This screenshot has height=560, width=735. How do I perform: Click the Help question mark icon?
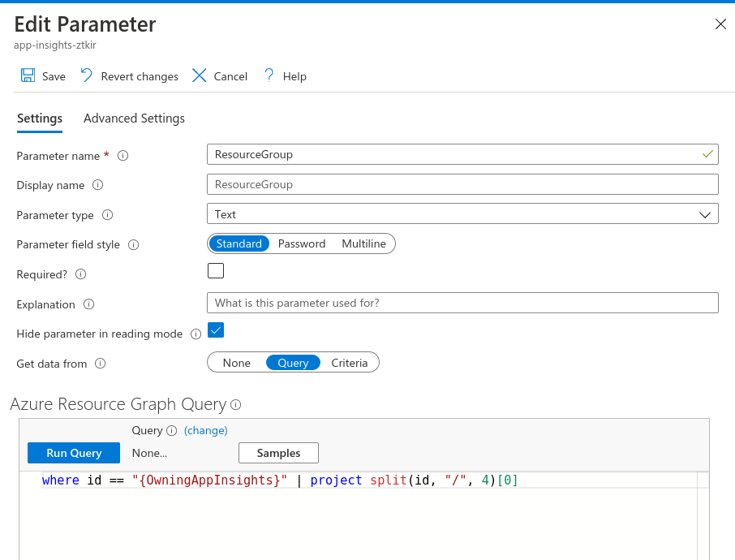pyautogui.click(x=269, y=75)
